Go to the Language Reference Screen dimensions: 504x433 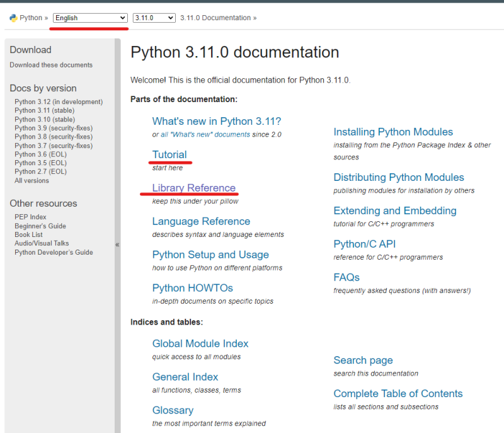click(201, 221)
